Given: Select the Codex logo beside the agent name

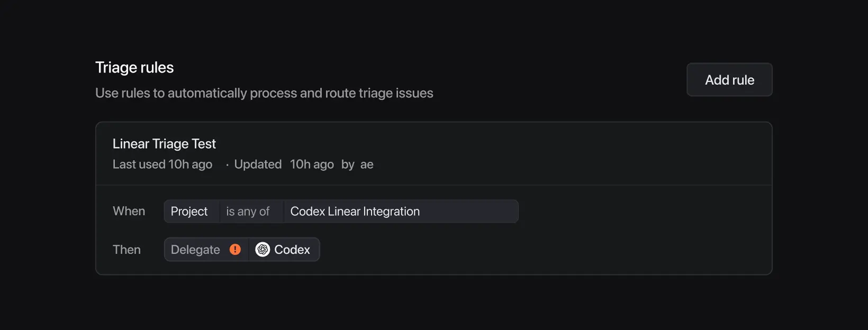Looking at the screenshot, I should 263,250.
